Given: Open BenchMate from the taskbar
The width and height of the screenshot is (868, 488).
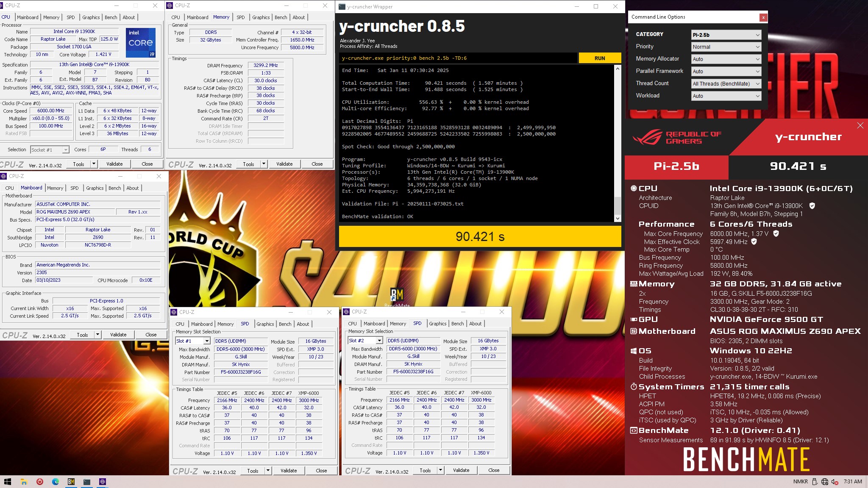Looking at the screenshot, I should 71,482.
